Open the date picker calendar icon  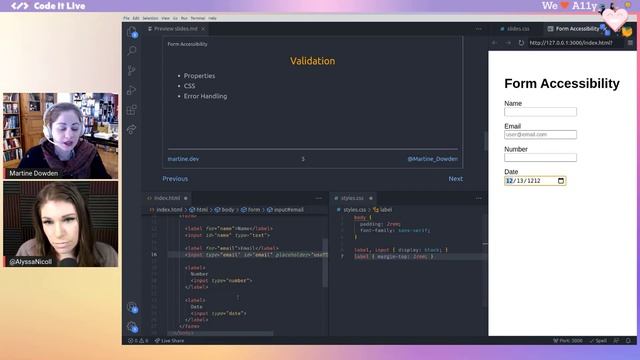click(x=561, y=181)
